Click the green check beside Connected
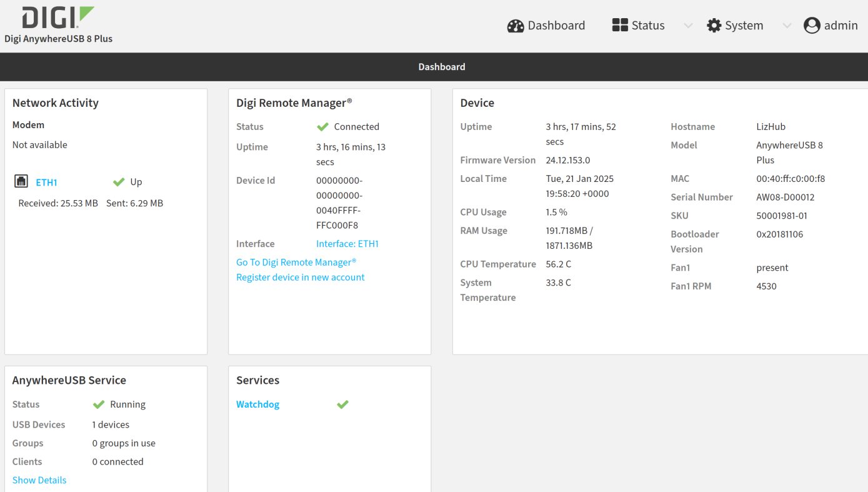Viewport: 868px width, 492px height. 322,127
